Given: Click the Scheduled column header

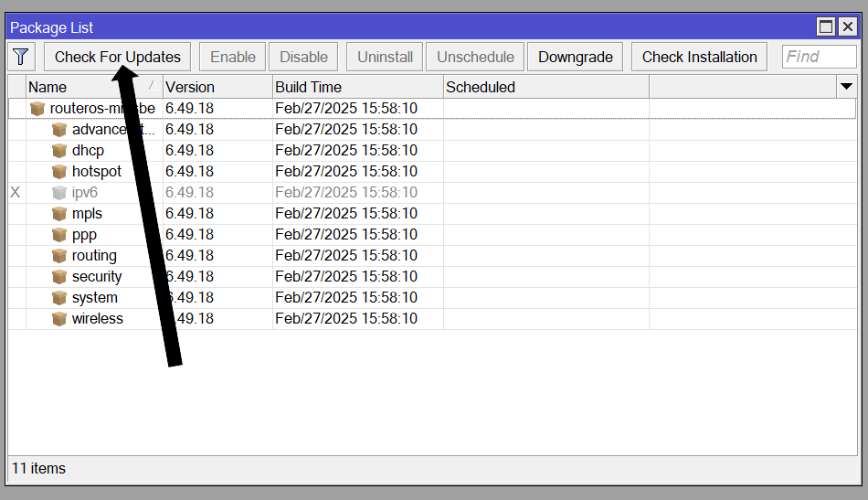Looking at the screenshot, I should 545,87.
